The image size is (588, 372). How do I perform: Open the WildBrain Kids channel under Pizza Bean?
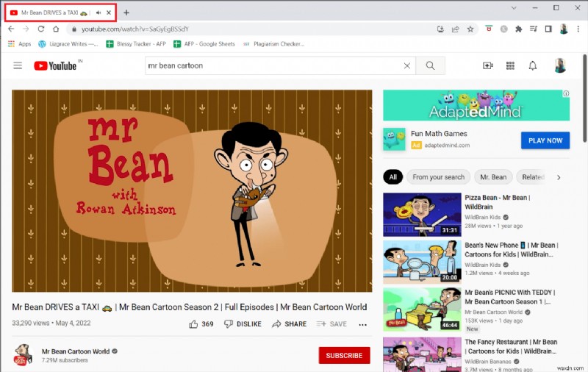(x=483, y=217)
